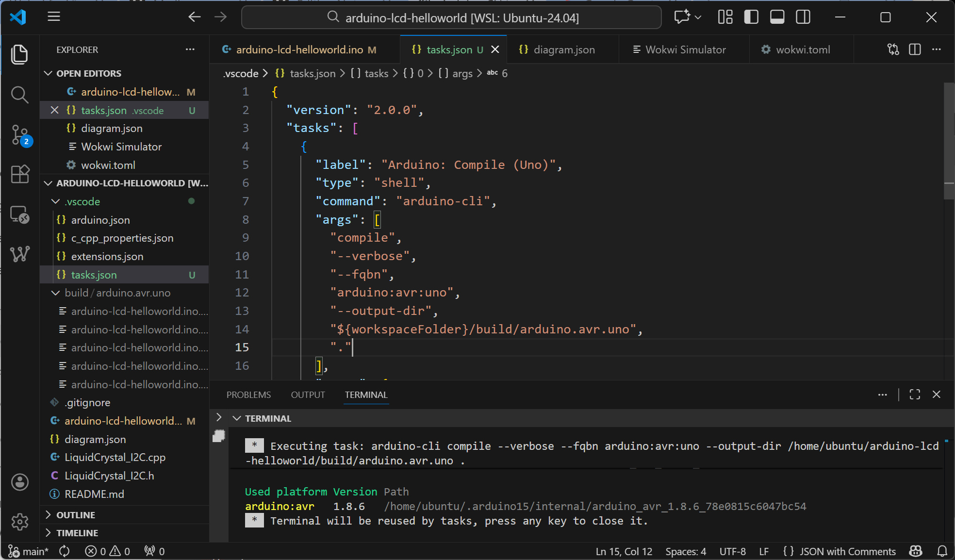This screenshot has width=955, height=560.
Task: Toggle the primary side bar
Action: point(751,17)
